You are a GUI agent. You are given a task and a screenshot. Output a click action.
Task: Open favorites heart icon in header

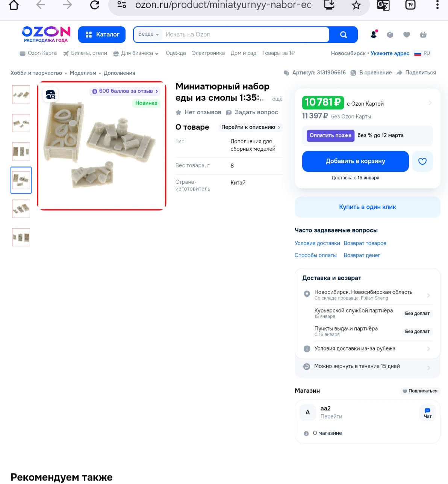coord(407,35)
